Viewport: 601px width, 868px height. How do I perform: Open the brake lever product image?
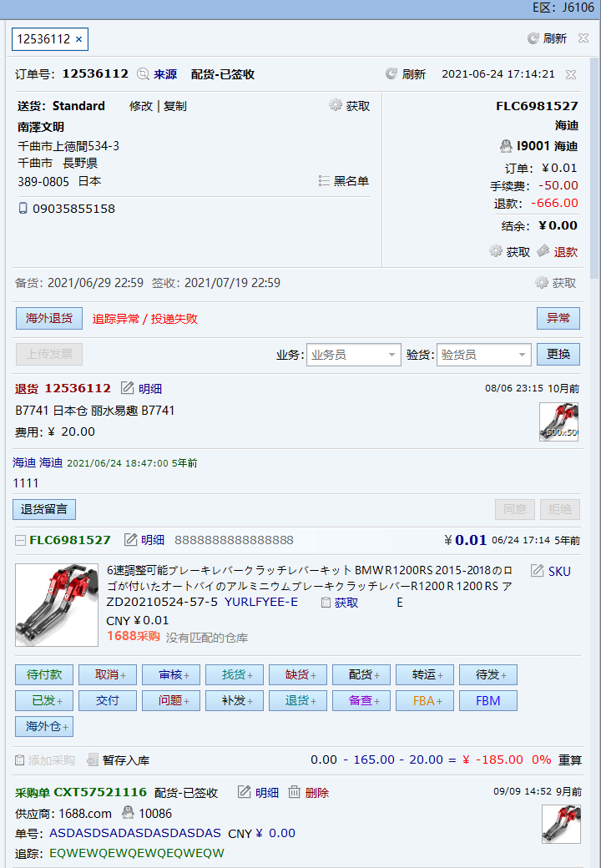pyautogui.click(x=57, y=605)
